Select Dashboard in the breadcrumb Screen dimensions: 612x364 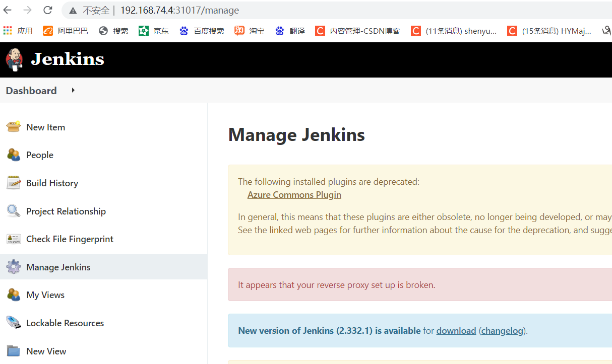click(x=31, y=90)
